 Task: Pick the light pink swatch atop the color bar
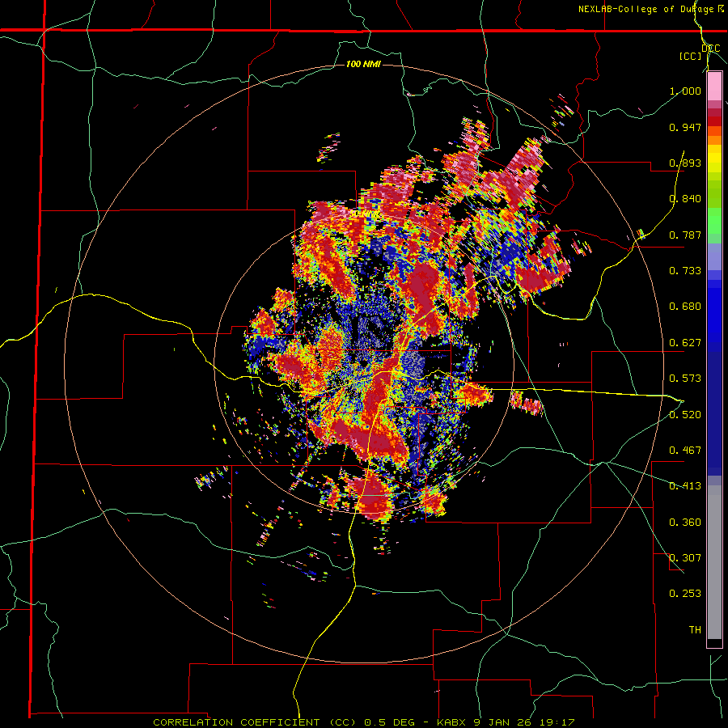[714, 87]
